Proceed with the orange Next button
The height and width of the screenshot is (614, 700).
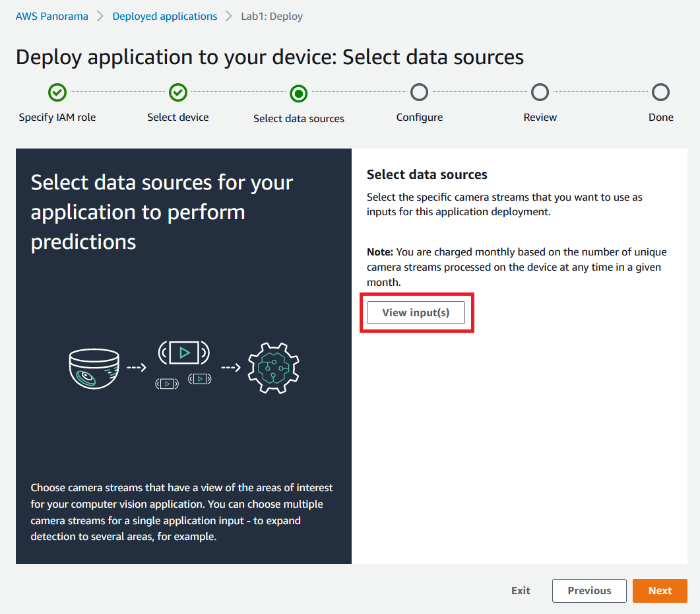click(660, 591)
